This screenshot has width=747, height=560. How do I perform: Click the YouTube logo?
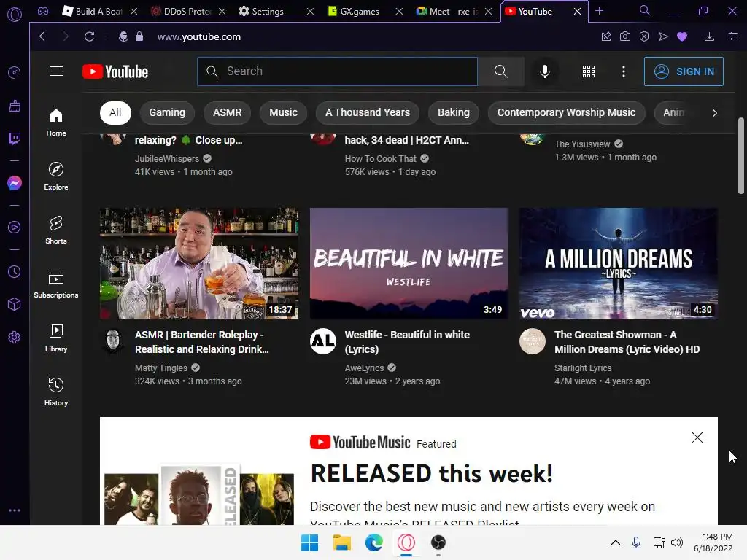[x=115, y=71]
